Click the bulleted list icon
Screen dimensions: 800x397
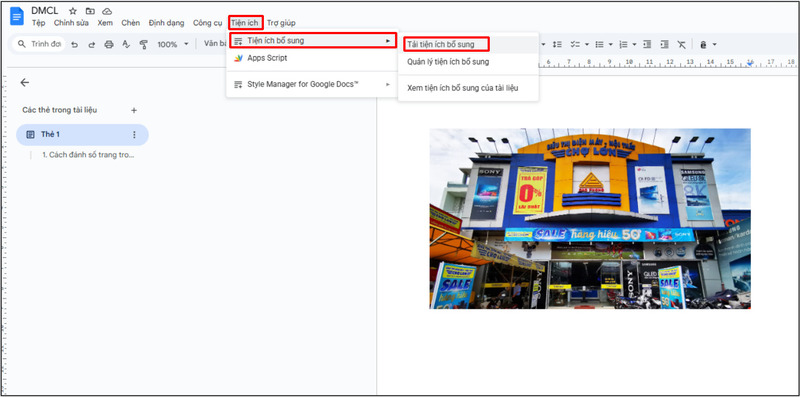point(600,44)
